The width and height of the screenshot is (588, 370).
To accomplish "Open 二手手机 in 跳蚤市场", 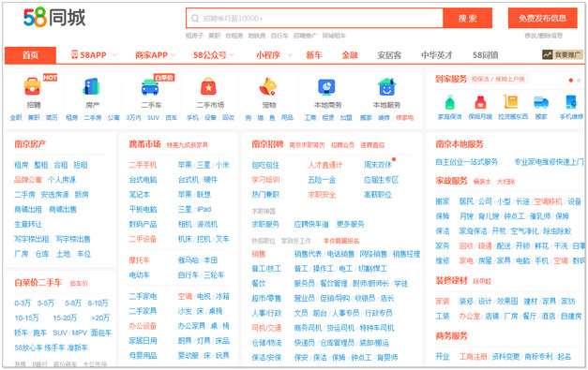I will 143,165.
